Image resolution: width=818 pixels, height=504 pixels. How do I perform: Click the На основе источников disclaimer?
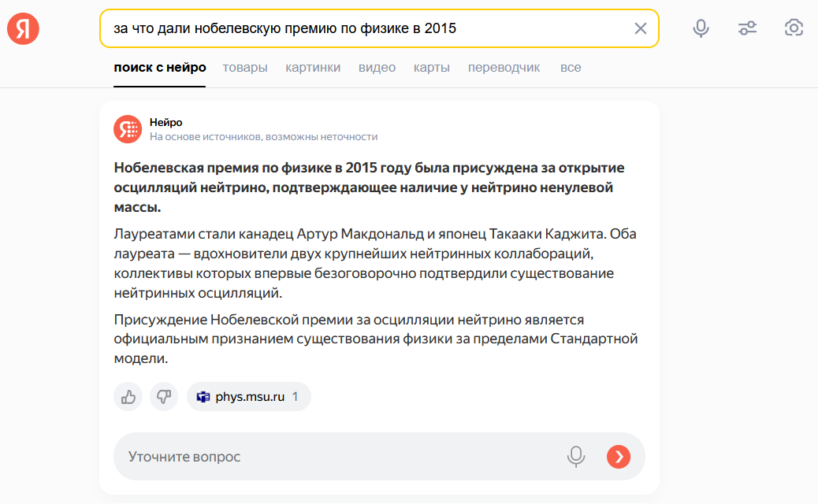[x=263, y=136]
